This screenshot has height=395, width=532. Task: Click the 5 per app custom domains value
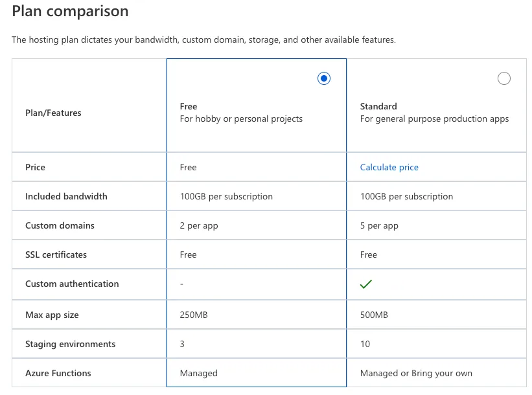pos(379,225)
